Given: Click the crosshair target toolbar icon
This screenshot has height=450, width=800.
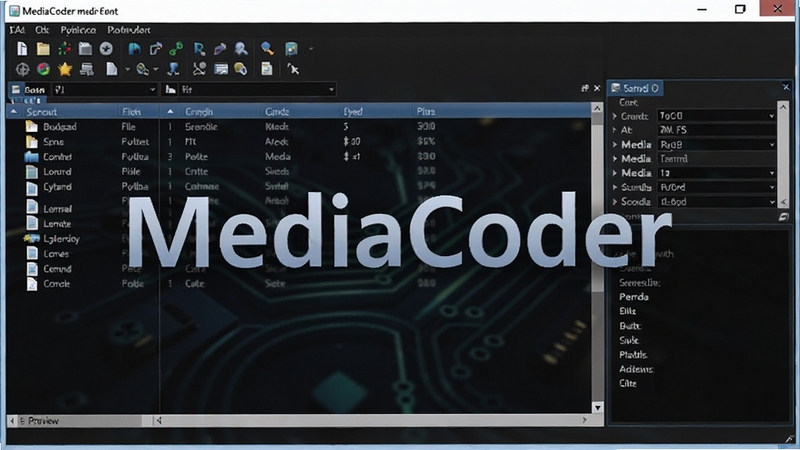Looking at the screenshot, I should point(22,69).
